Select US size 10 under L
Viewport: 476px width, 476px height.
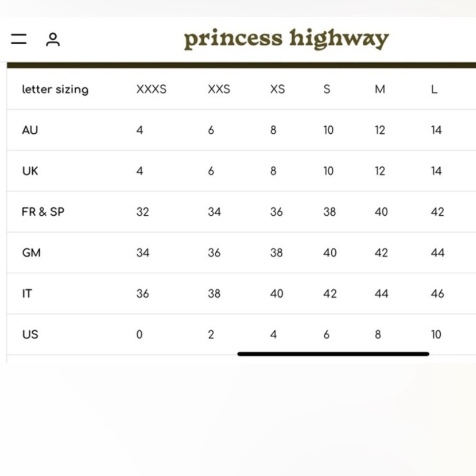click(436, 335)
